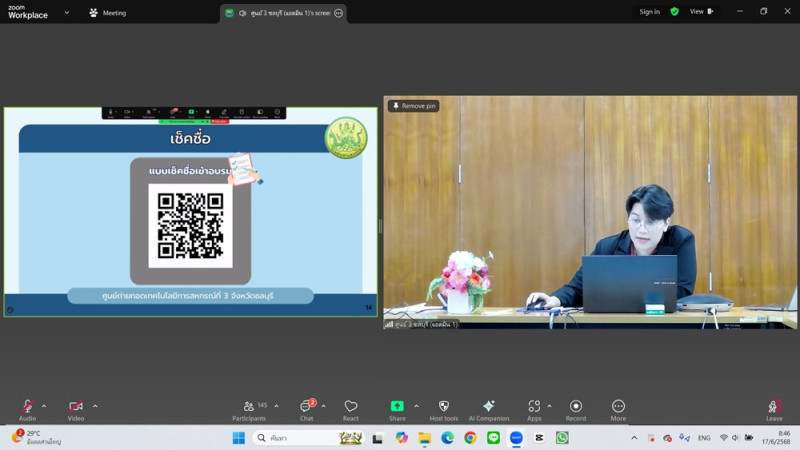Click the battery icon in tray
This screenshot has width=800, height=450.
pos(749,438)
